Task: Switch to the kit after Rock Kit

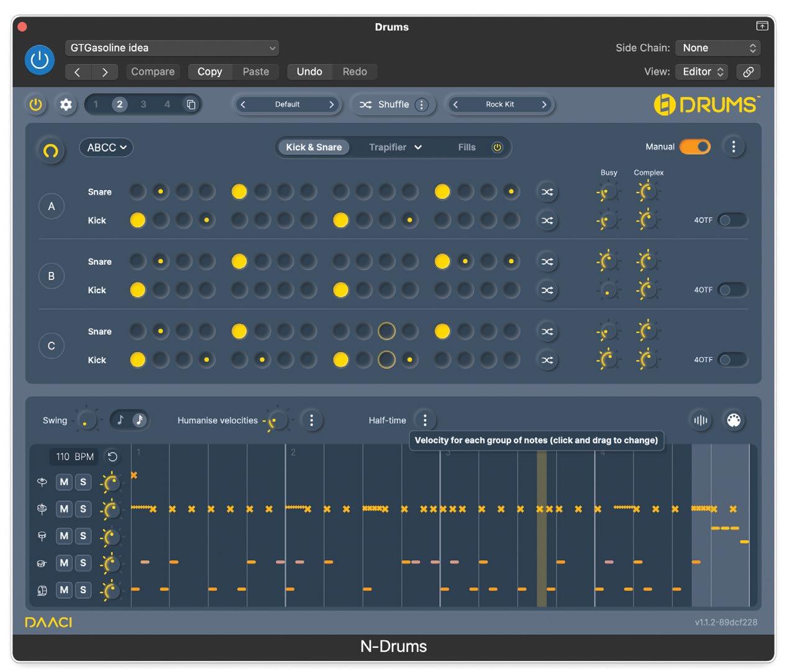Action: click(544, 104)
